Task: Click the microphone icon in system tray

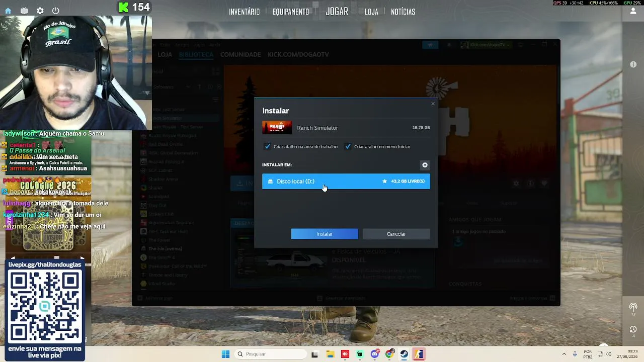Action: coord(575,354)
